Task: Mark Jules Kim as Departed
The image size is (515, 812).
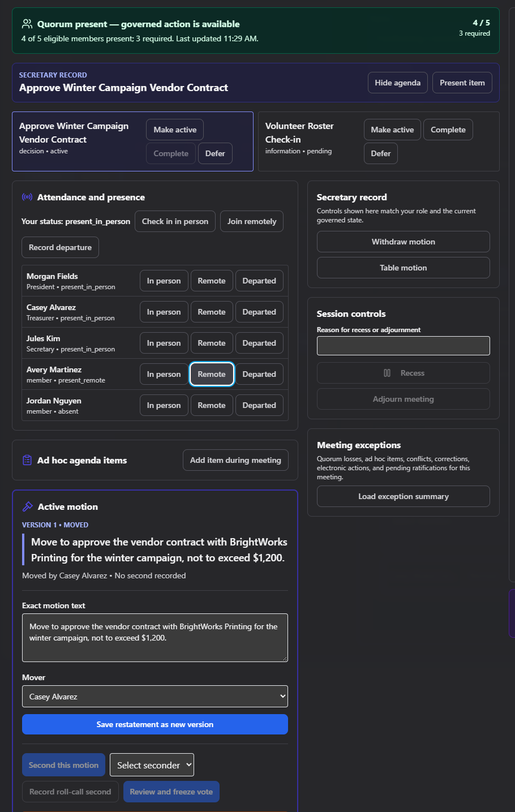Action: click(x=259, y=343)
